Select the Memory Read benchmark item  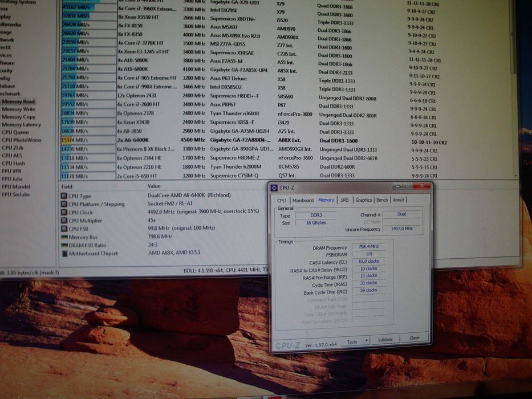coord(18,101)
